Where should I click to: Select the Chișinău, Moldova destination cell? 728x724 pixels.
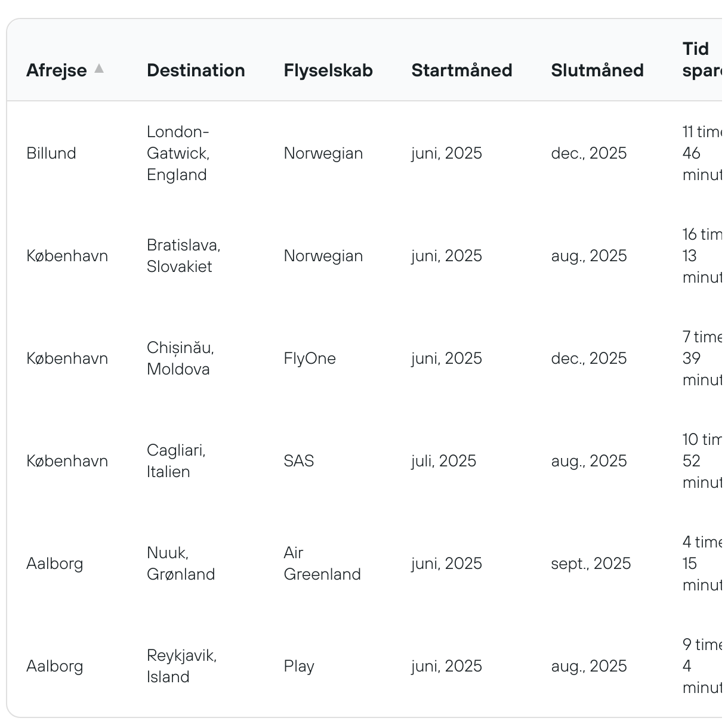(x=180, y=358)
